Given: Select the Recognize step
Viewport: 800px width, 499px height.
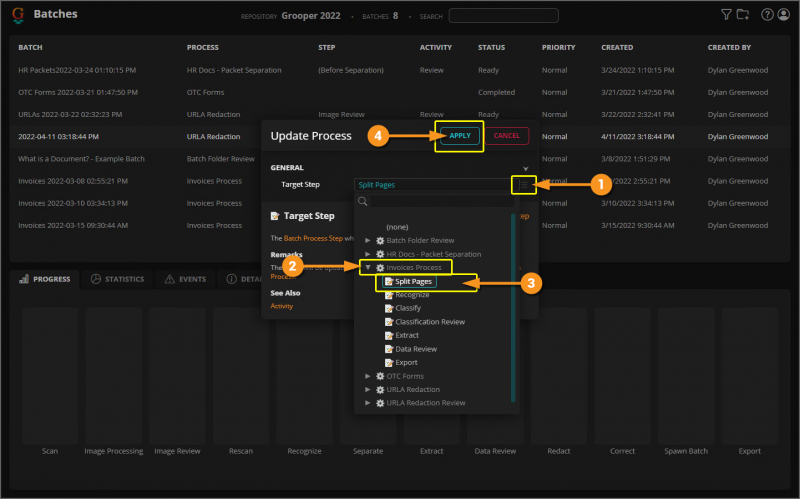Looking at the screenshot, I should pyautogui.click(x=412, y=295).
